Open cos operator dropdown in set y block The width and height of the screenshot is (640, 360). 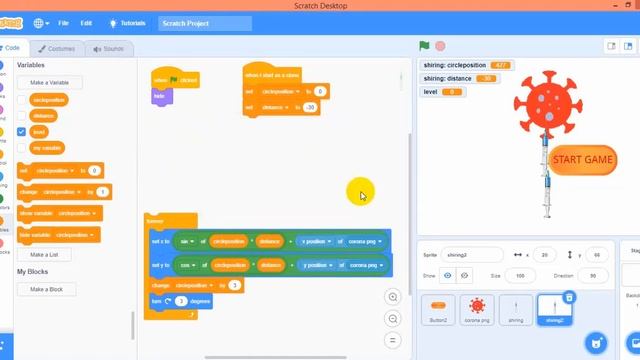188,265
